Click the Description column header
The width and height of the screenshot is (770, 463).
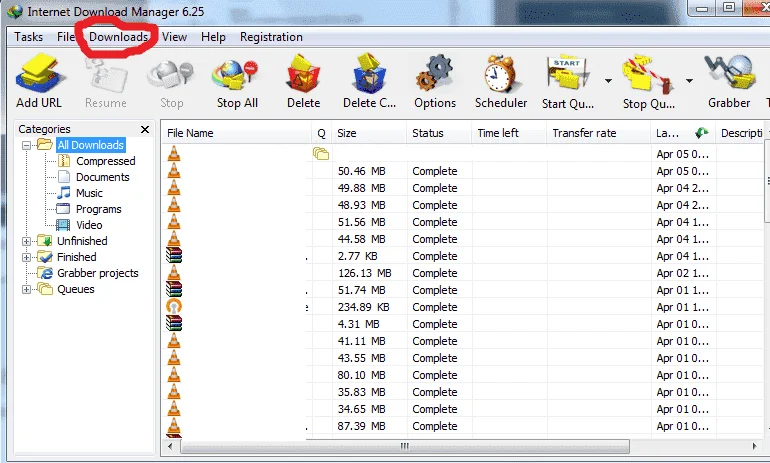coord(741,133)
